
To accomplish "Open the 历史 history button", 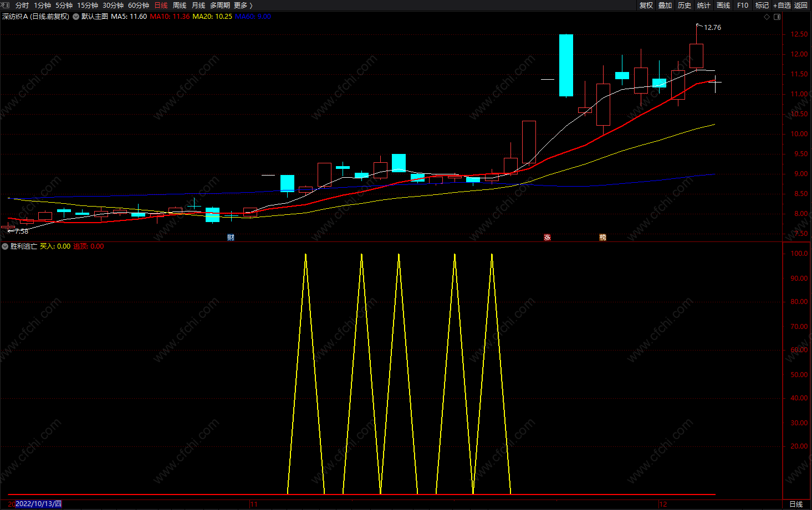I will (x=685, y=5).
